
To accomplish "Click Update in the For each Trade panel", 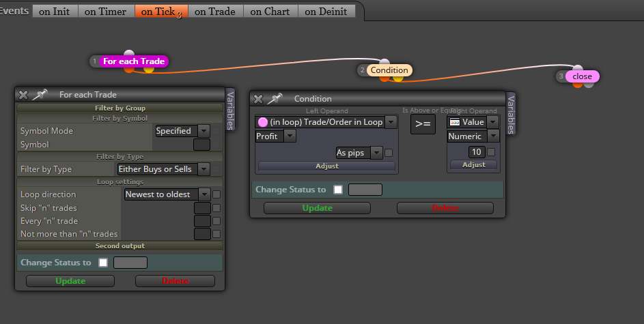I will [70, 281].
